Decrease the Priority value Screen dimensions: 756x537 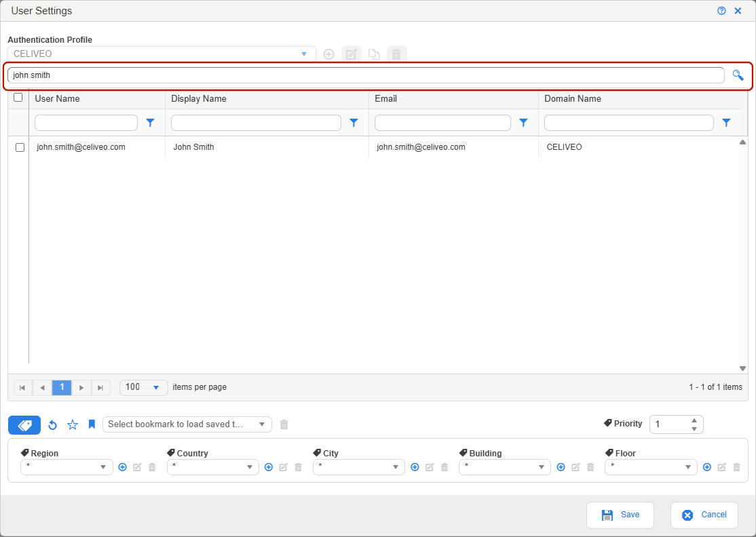click(694, 429)
